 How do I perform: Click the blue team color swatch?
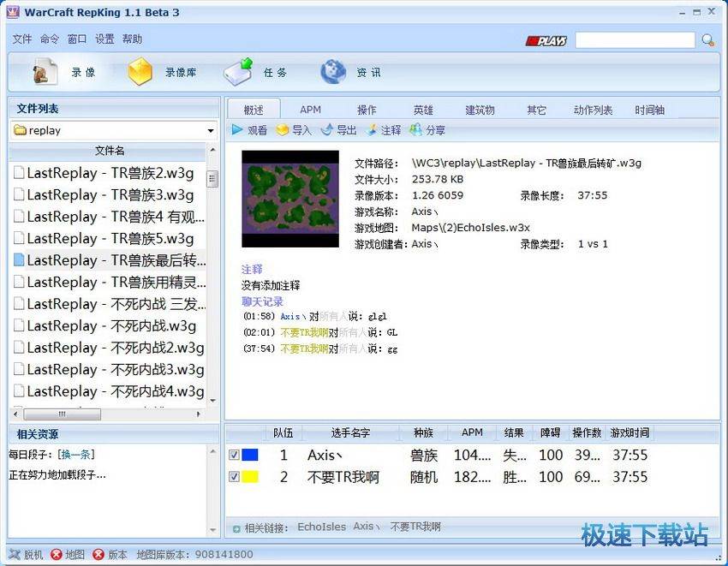(x=250, y=456)
